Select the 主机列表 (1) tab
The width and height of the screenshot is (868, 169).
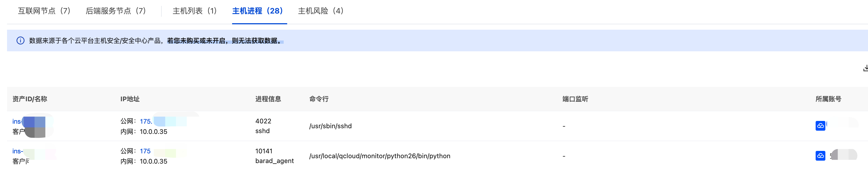195,11
